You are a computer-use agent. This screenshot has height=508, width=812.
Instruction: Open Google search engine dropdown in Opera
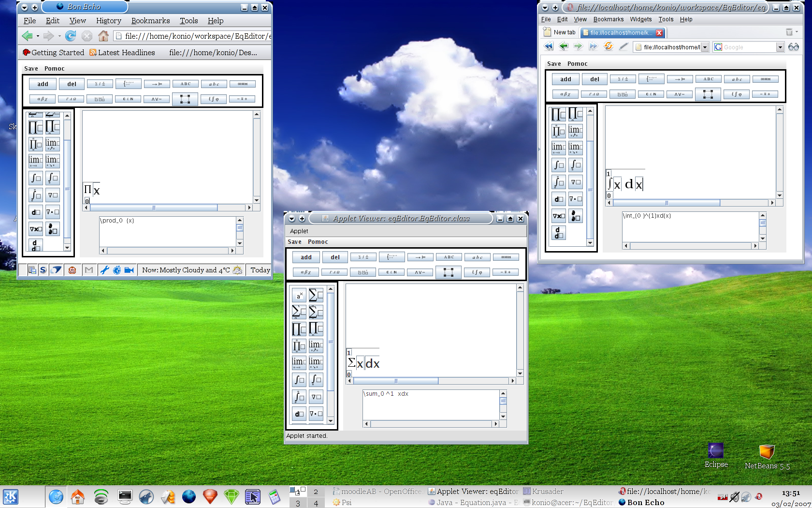[780, 47]
